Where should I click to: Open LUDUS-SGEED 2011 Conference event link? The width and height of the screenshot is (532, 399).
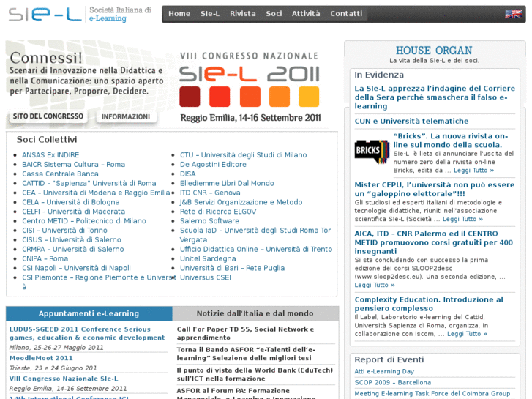87,333
